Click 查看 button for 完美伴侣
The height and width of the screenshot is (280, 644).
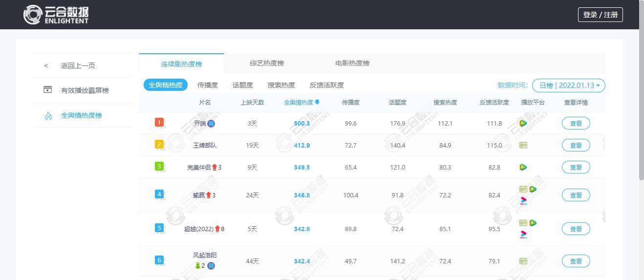tap(576, 167)
